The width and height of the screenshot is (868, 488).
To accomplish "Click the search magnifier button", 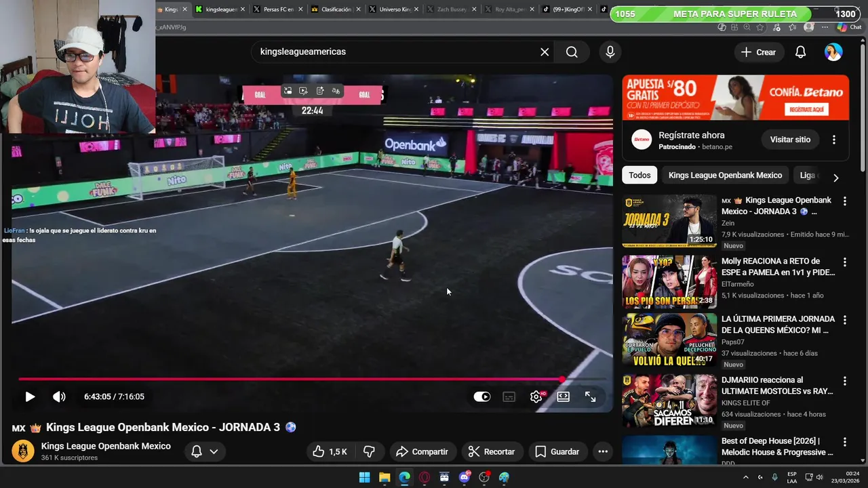I will coord(572,52).
